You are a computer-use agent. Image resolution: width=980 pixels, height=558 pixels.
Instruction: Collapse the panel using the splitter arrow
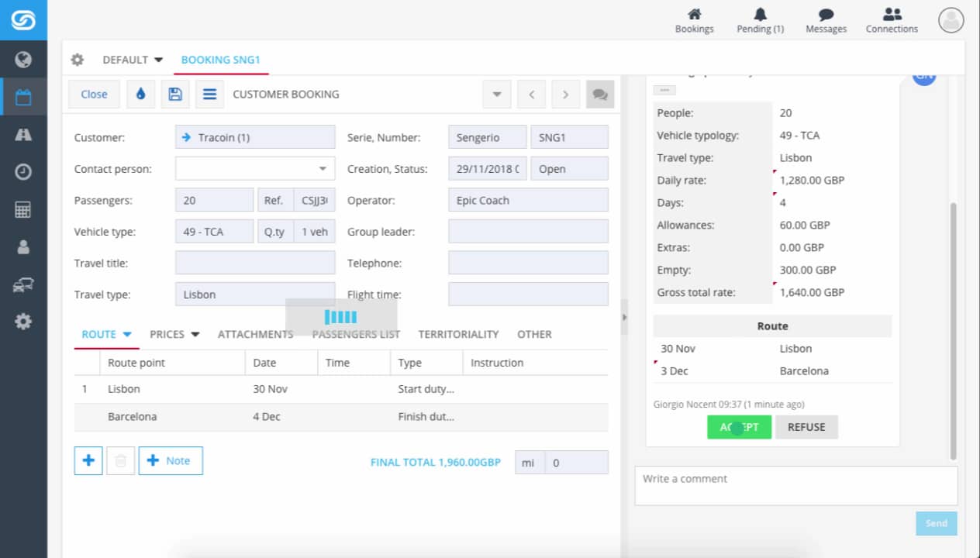(x=624, y=318)
